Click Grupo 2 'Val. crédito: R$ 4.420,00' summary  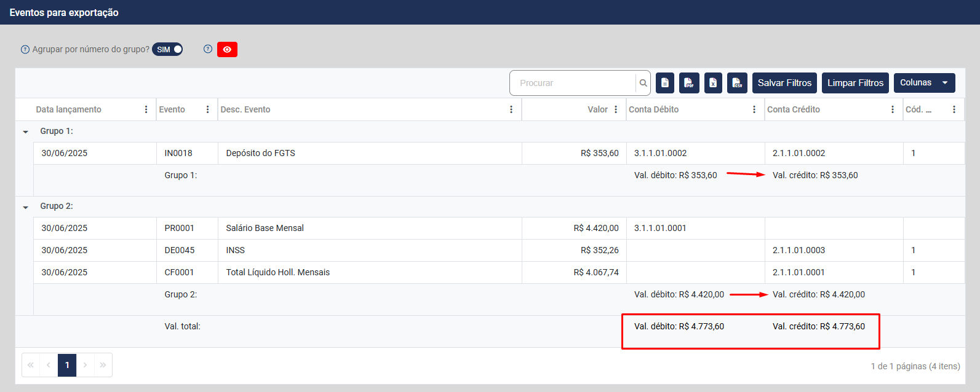point(819,294)
